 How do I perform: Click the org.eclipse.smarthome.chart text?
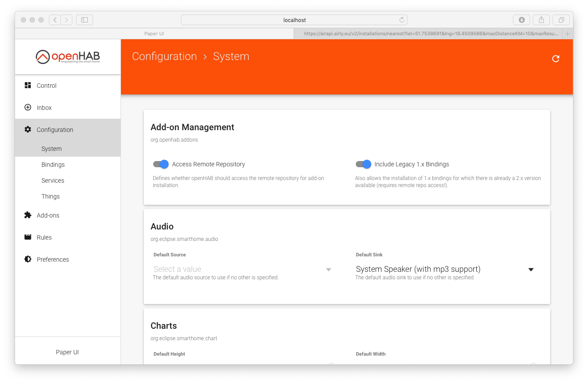[184, 338]
